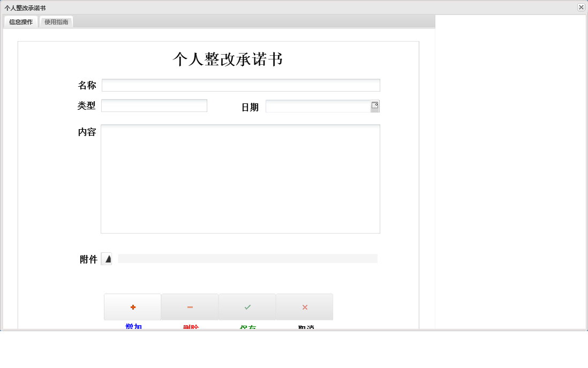Close the 个人整改承诺书 dialog
Image resolution: width=588 pixels, height=368 pixels.
(581, 7)
